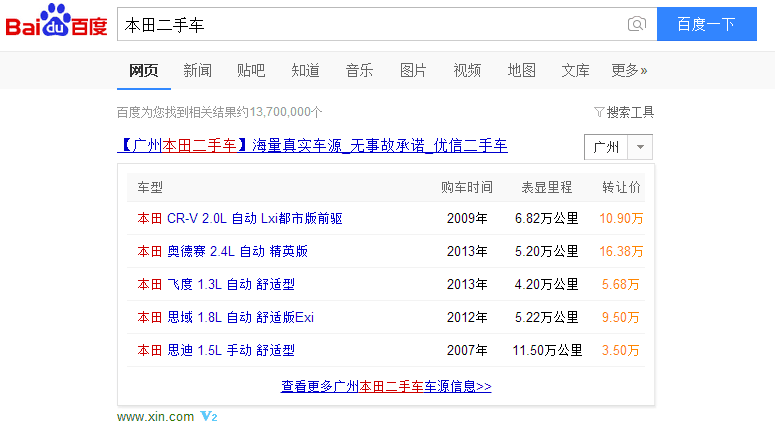
Task: Switch to the 贴吧 tab
Action: (x=251, y=70)
